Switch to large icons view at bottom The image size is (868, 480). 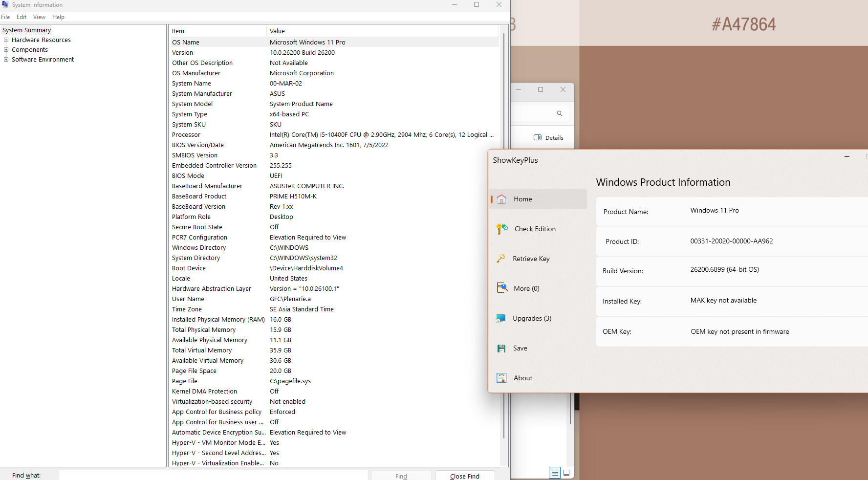coord(566,473)
